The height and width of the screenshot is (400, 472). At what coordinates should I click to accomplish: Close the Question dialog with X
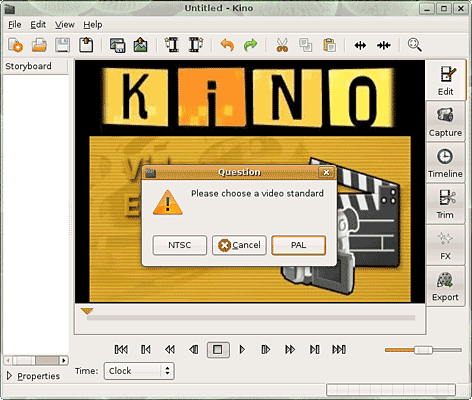click(x=326, y=172)
